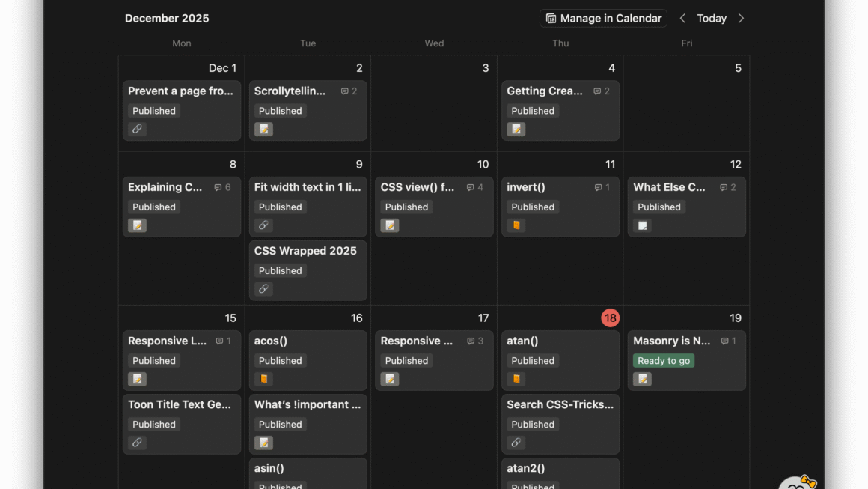Click green Ready to go status tag

pyautogui.click(x=664, y=361)
